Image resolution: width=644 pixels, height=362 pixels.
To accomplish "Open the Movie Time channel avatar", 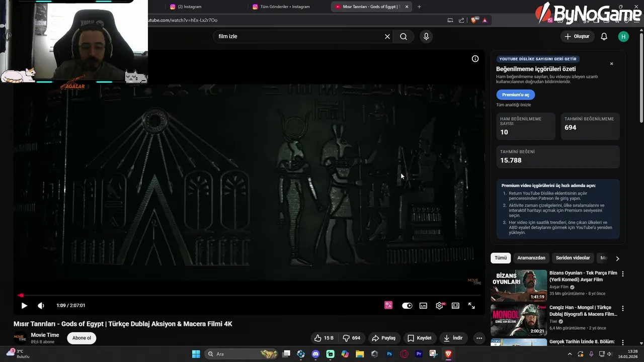I will 20,338.
